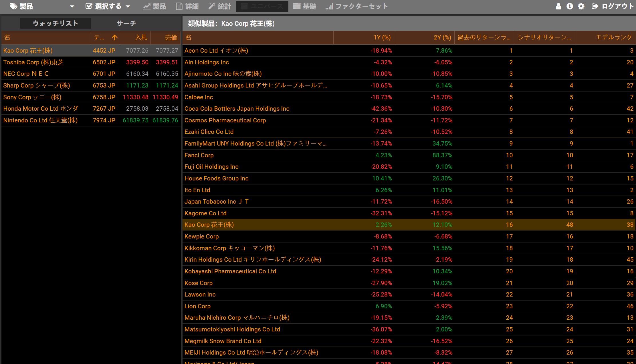Image resolution: width=636 pixels, height=364 pixels.
Task: Select Sony Corp in watchlist
Action: pos(91,97)
